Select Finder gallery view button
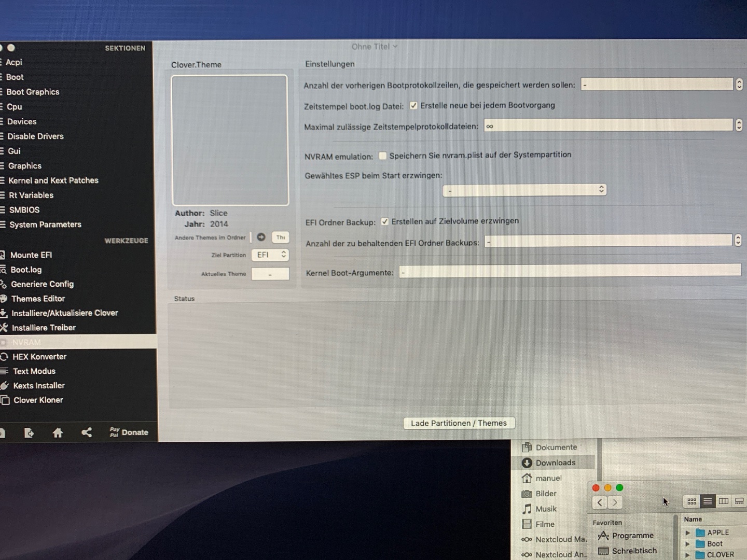This screenshot has width=747, height=560. coord(739,501)
